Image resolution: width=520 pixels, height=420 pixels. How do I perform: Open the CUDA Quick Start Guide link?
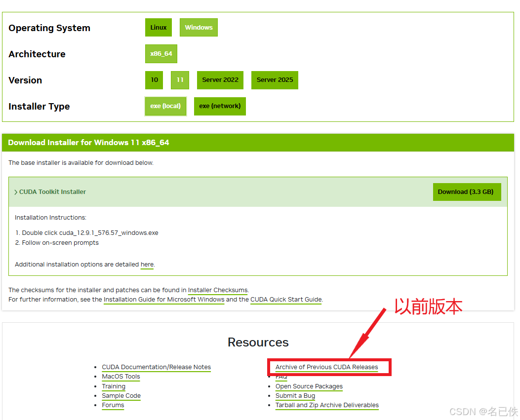[286, 300]
